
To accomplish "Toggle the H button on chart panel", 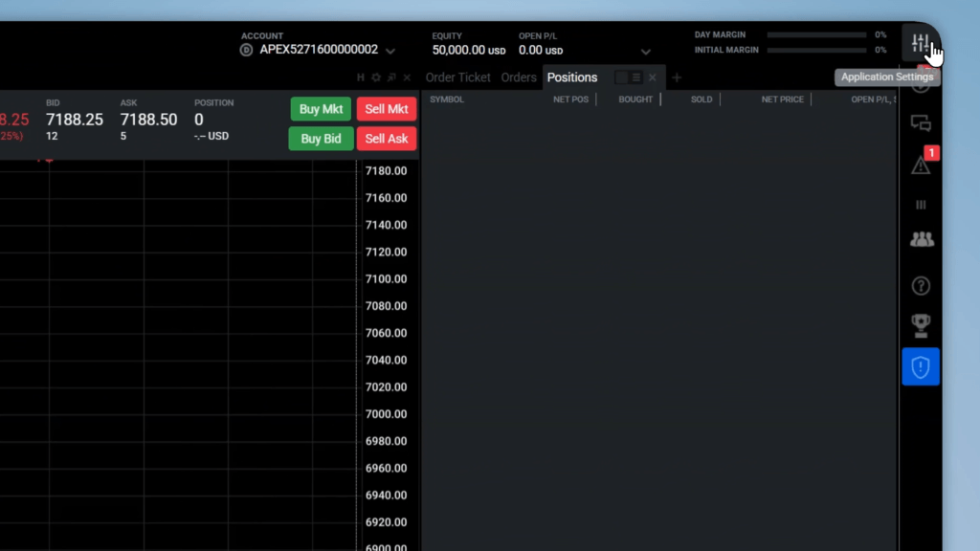I will (x=361, y=77).
